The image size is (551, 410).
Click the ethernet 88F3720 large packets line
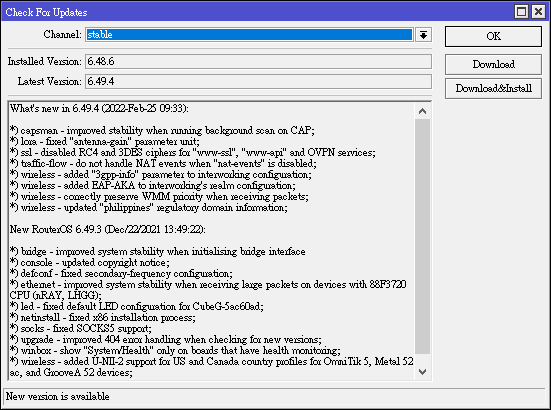(208, 290)
